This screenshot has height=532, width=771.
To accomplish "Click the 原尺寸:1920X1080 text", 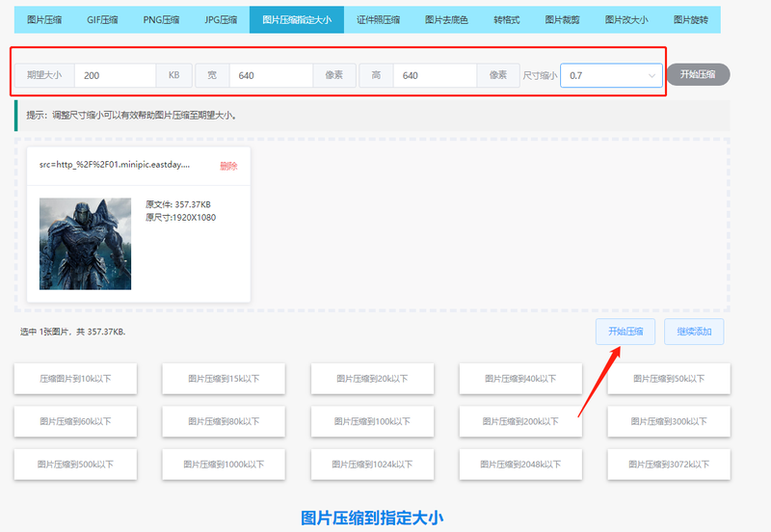I will click(x=180, y=217).
